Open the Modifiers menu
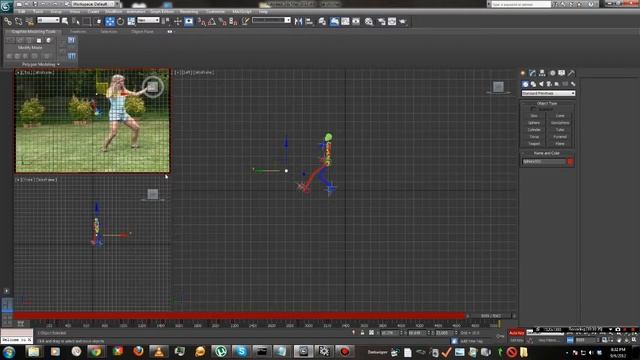The height and width of the screenshot is (360, 640). 113,12
